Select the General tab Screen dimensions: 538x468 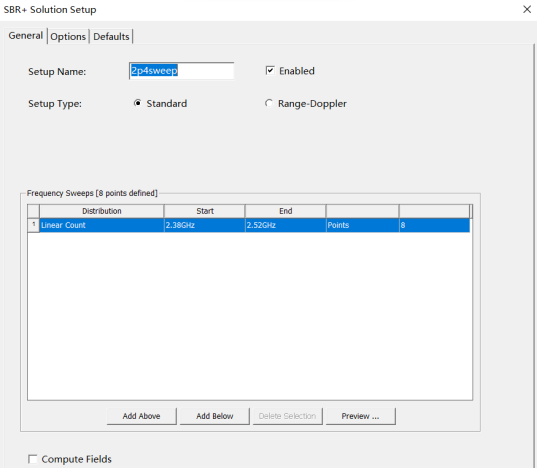click(x=26, y=36)
